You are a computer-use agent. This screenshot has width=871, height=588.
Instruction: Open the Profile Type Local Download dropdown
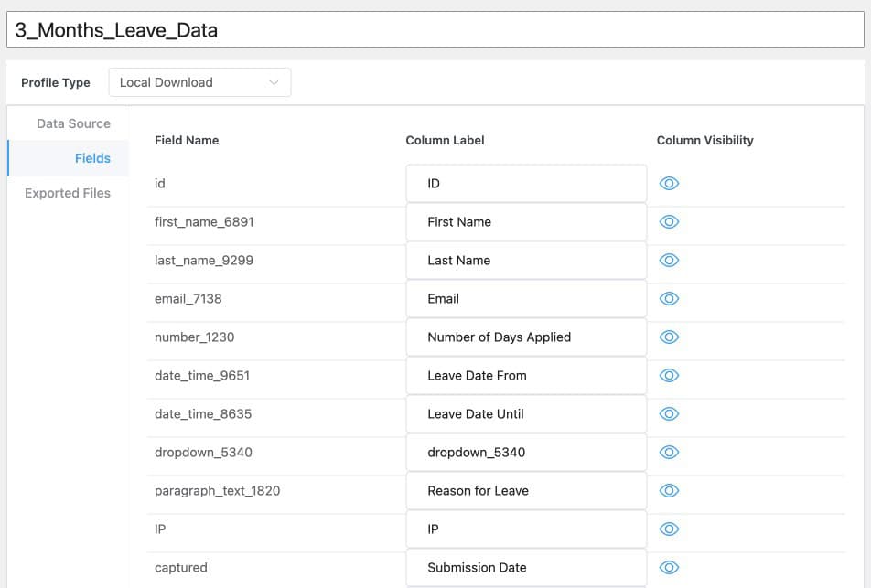(199, 82)
